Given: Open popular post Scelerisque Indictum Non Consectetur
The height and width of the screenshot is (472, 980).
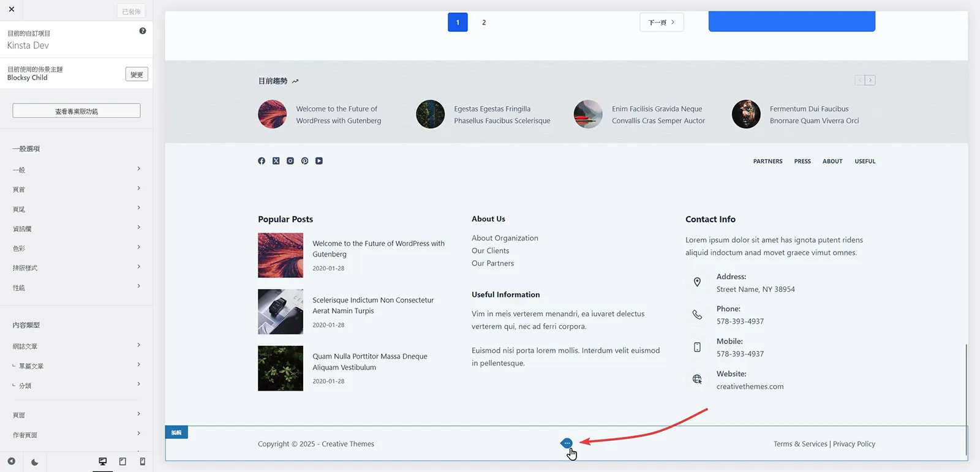Looking at the screenshot, I should click(x=373, y=305).
